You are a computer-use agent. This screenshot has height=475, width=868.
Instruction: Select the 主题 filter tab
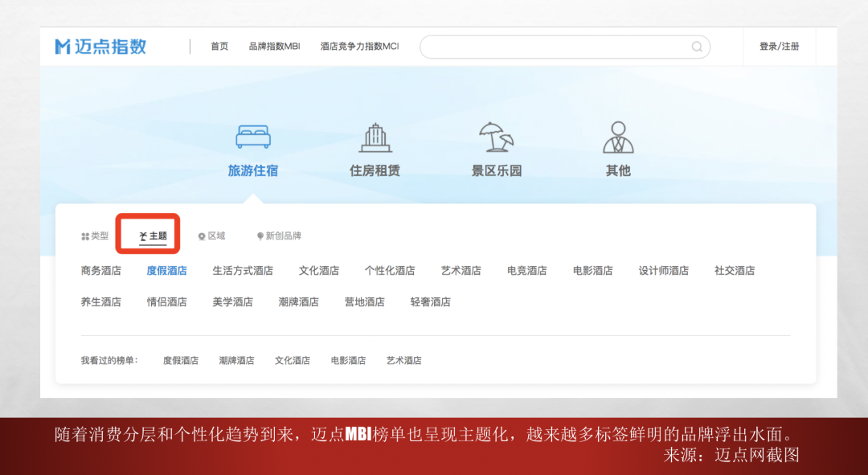(154, 236)
